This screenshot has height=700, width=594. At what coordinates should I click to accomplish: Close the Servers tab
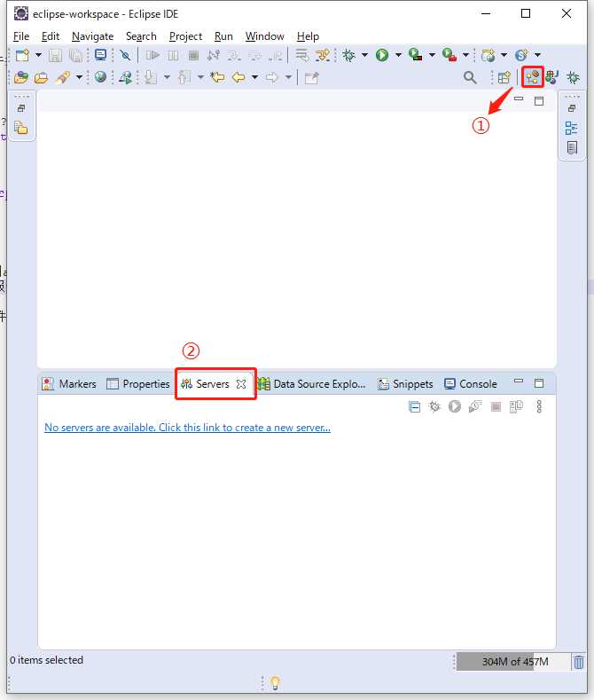click(x=241, y=384)
